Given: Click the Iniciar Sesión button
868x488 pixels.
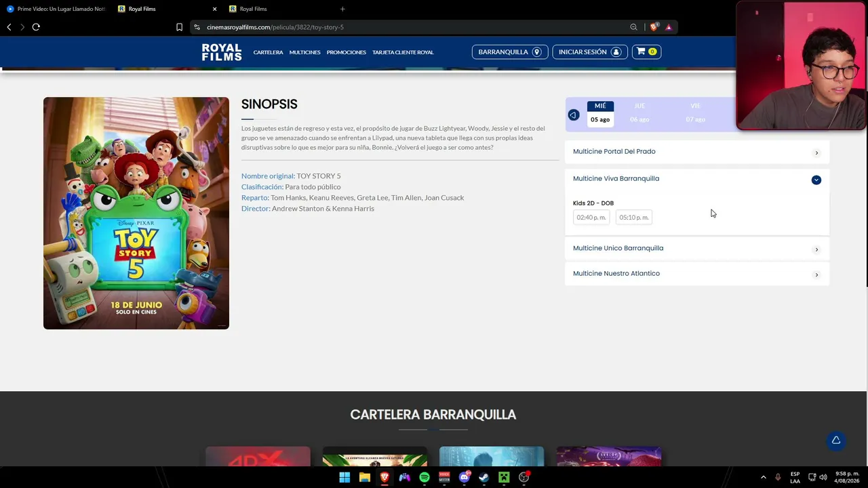Looking at the screenshot, I should click(x=590, y=52).
